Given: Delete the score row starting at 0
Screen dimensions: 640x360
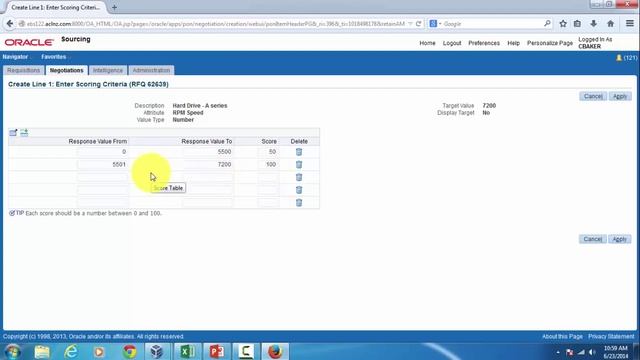Looking at the screenshot, I should 299,152.
